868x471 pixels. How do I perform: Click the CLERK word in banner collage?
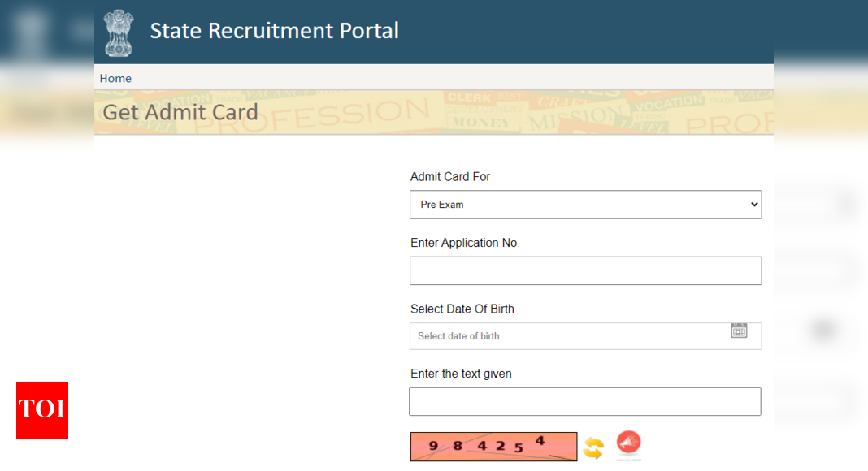(469, 97)
